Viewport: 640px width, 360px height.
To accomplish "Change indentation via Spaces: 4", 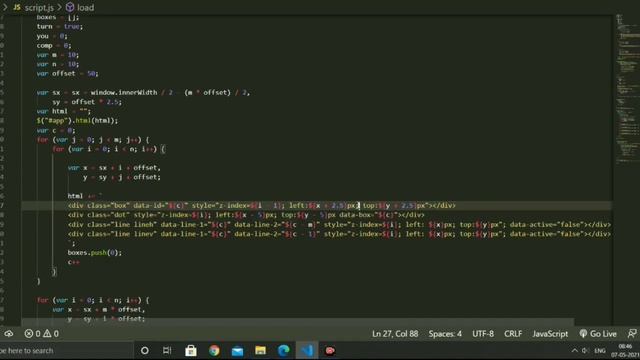I will [x=445, y=334].
